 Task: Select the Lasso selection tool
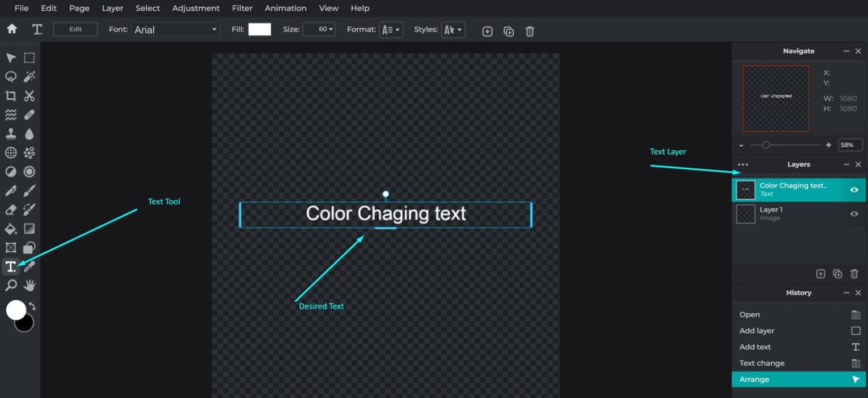tap(10, 77)
